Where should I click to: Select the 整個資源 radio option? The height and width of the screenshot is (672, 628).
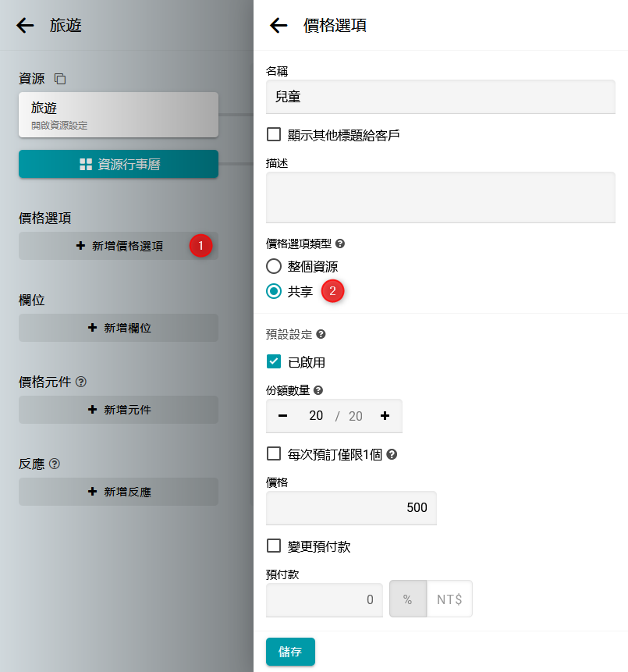pyautogui.click(x=274, y=266)
